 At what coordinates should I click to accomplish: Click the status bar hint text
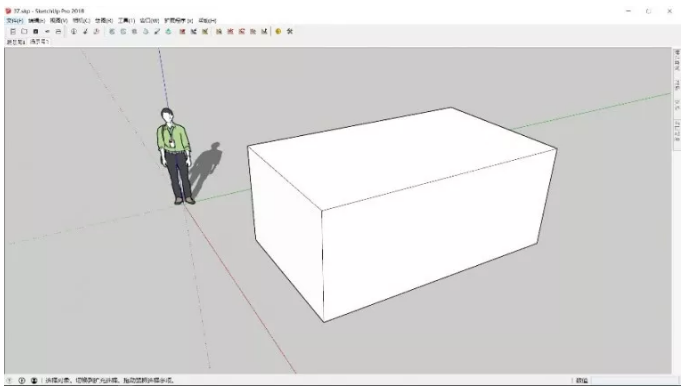pyautogui.click(x=110, y=380)
